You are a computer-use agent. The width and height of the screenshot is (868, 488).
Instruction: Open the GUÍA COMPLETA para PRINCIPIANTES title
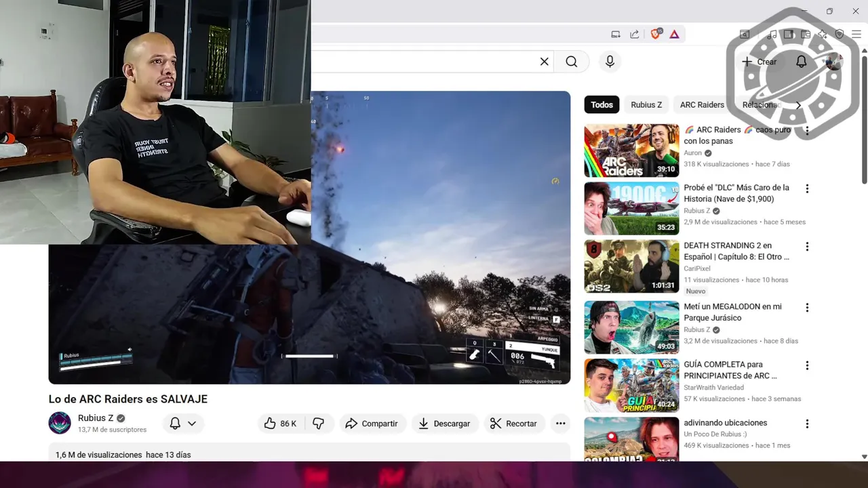pyautogui.click(x=730, y=370)
